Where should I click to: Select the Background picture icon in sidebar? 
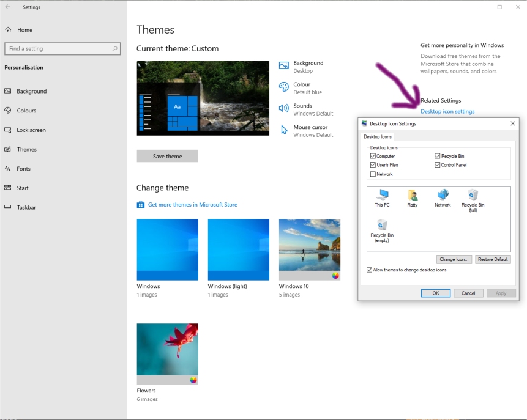coord(8,91)
